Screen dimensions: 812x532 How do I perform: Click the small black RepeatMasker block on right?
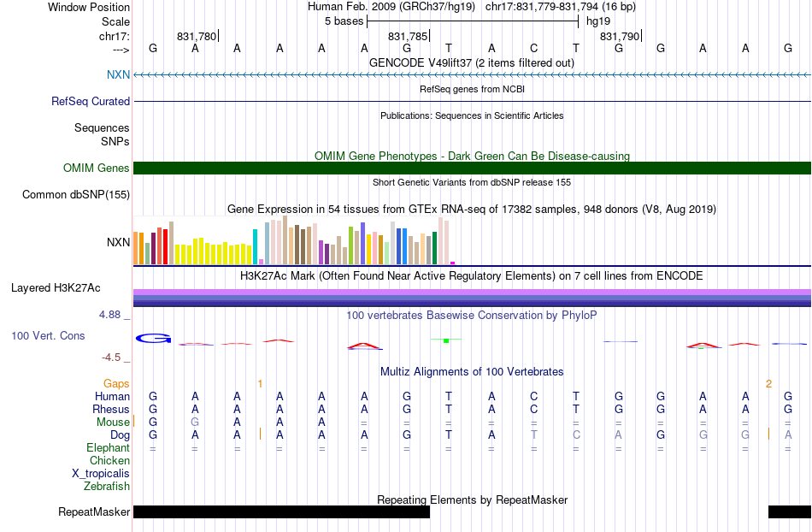790,511
